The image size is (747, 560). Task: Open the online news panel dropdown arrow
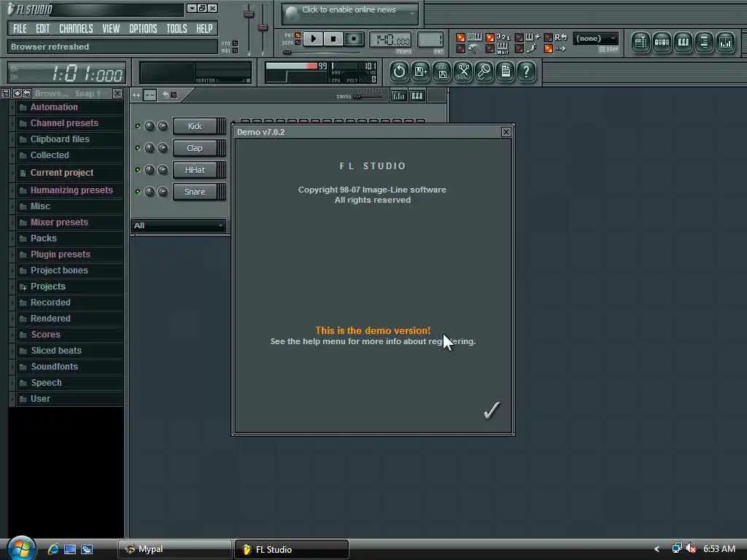click(x=412, y=14)
